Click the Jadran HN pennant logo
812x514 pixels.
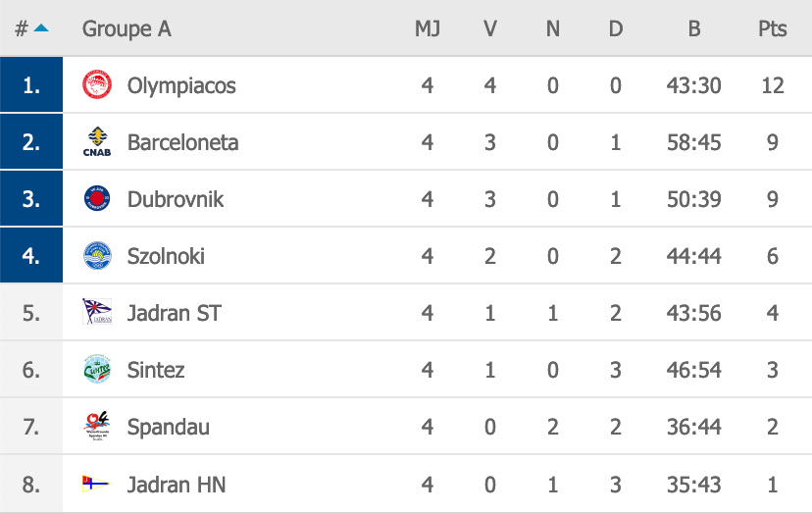tap(97, 484)
